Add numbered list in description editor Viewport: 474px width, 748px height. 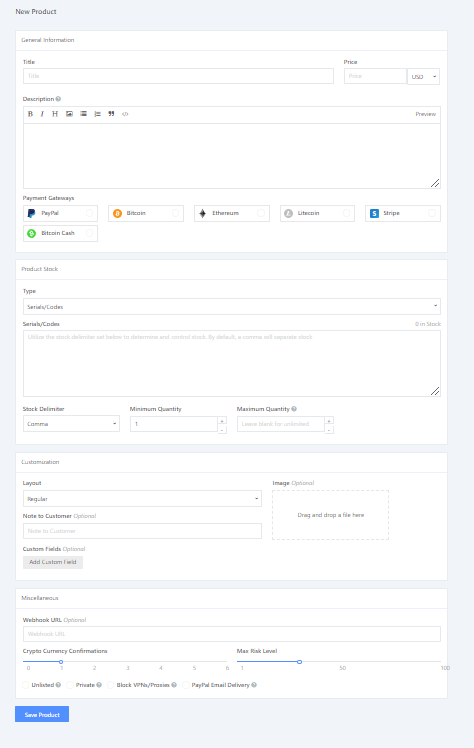point(97,114)
